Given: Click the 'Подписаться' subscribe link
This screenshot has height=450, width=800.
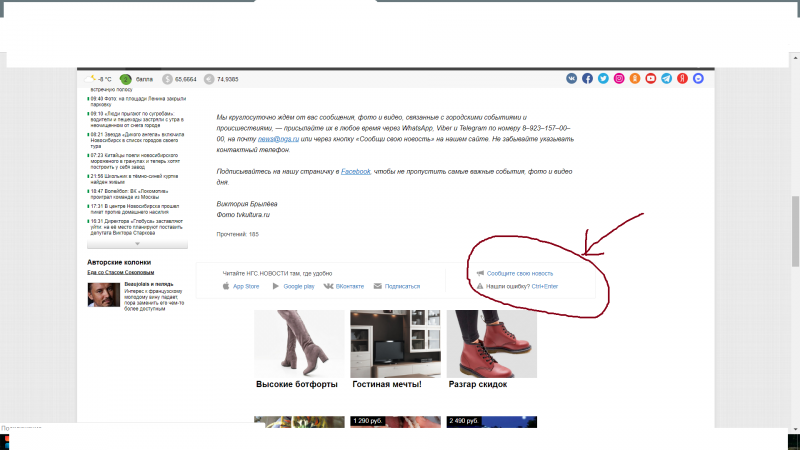Looking at the screenshot, I should tap(402, 286).
